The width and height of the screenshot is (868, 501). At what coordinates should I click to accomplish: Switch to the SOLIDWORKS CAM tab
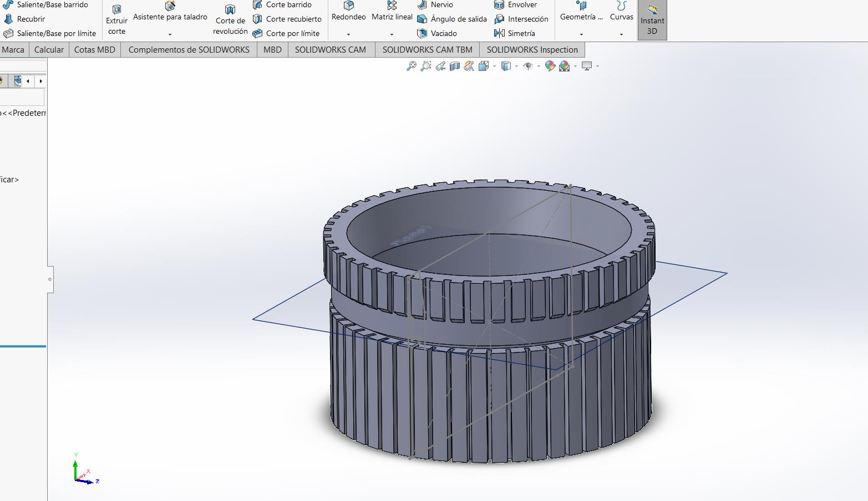(330, 50)
